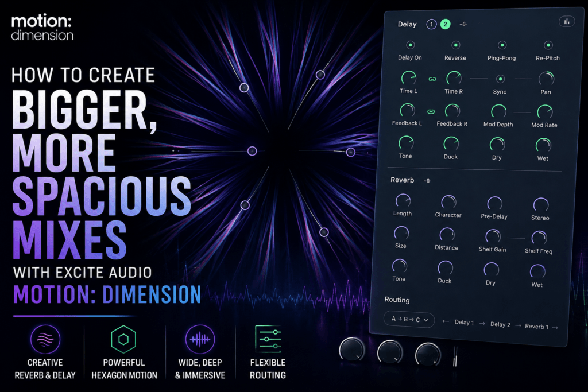Click the Feedback L knob
This screenshot has width=588, height=392.
point(407,111)
